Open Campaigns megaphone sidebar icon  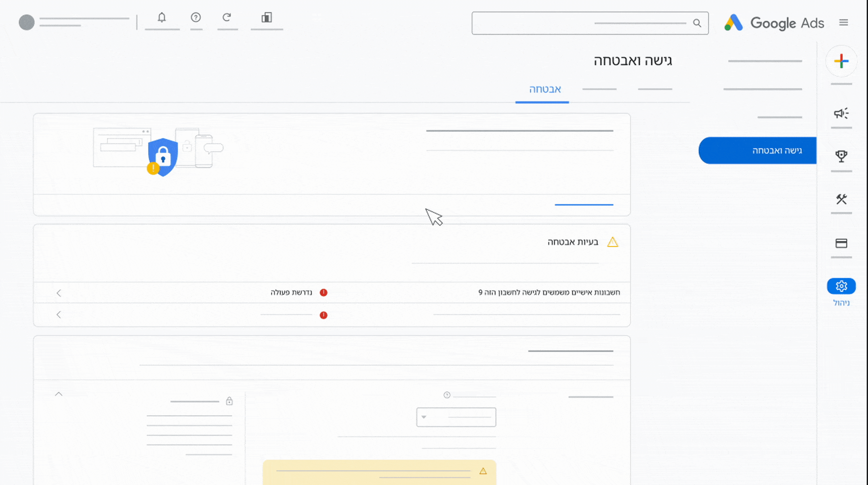click(841, 114)
